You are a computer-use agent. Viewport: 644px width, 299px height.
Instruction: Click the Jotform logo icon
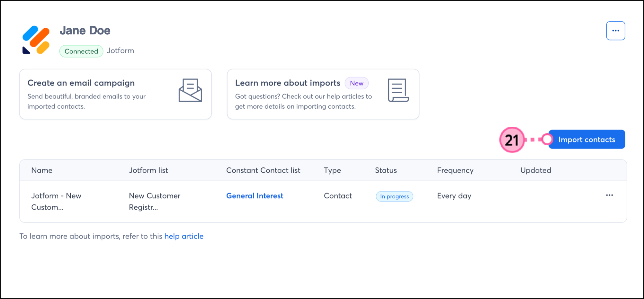point(36,40)
